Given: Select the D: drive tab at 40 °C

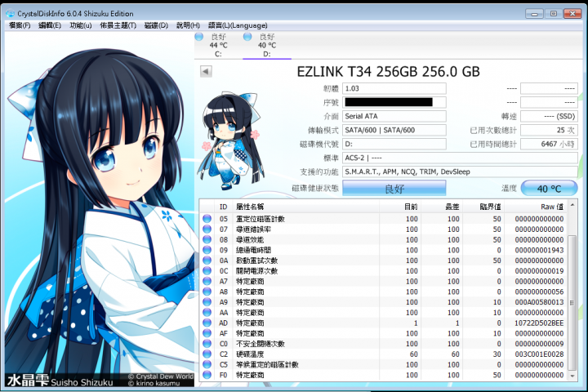Looking at the screenshot, I should (x=266, y=46).
